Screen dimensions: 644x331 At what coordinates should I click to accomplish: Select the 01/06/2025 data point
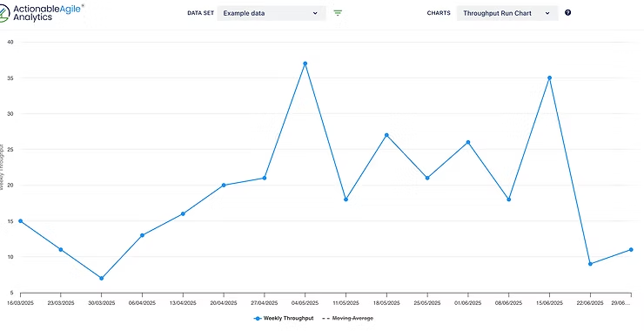coord(468,142)
